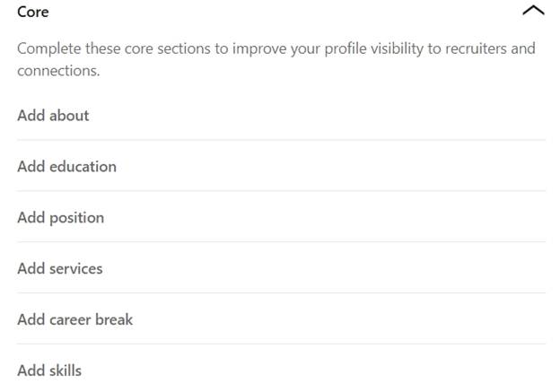
Task: Click the word 'about' in Add about
Action: 69,116
